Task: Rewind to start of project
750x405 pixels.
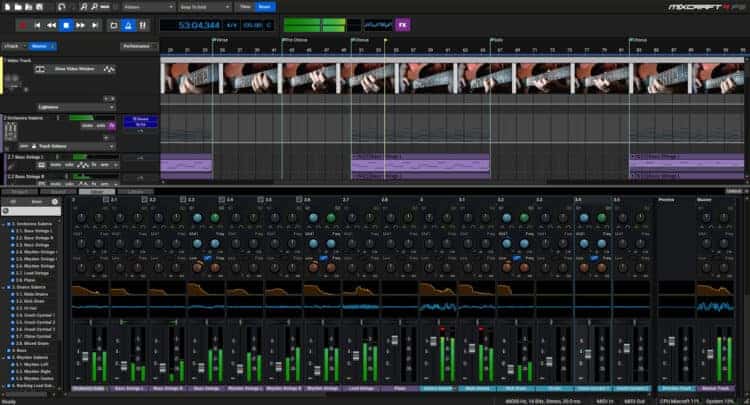Action: point(37,25)
